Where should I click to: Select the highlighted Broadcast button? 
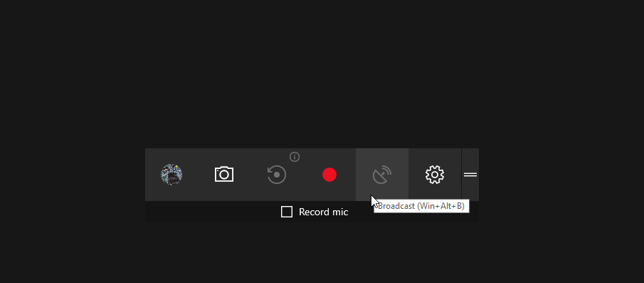tap(382, 175)
